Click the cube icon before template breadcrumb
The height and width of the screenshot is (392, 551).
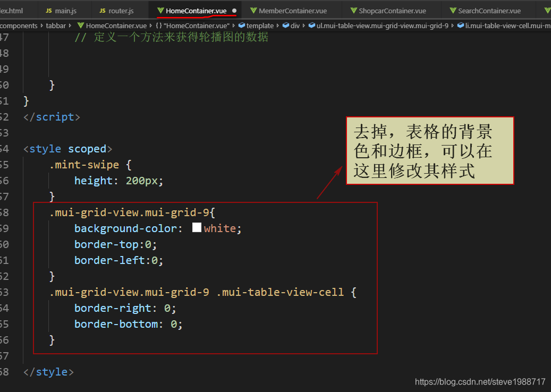(x=241, y=25)
